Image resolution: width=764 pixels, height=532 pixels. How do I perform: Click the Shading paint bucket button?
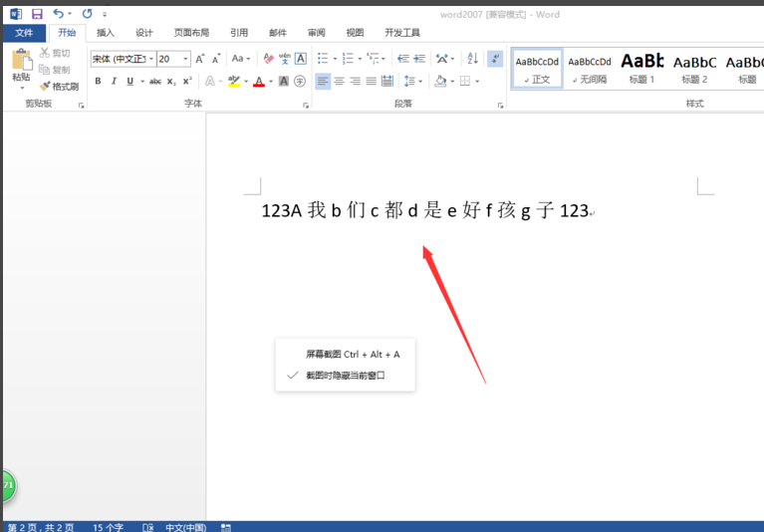pos(440,81)
